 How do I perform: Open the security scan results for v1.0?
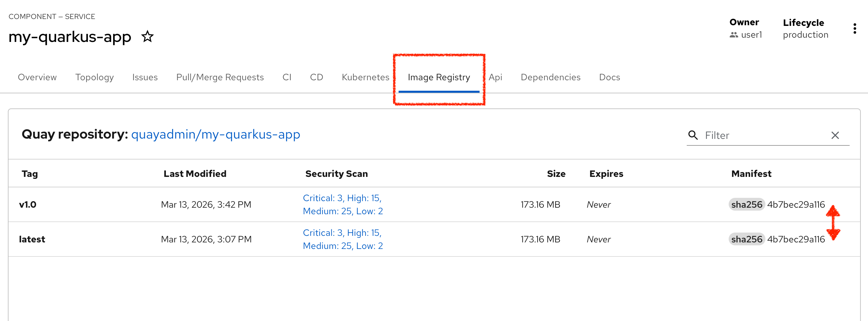click(342, 204)
